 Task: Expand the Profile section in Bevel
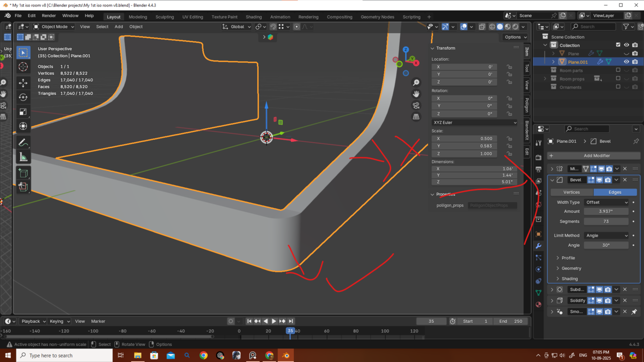(568, 258)
